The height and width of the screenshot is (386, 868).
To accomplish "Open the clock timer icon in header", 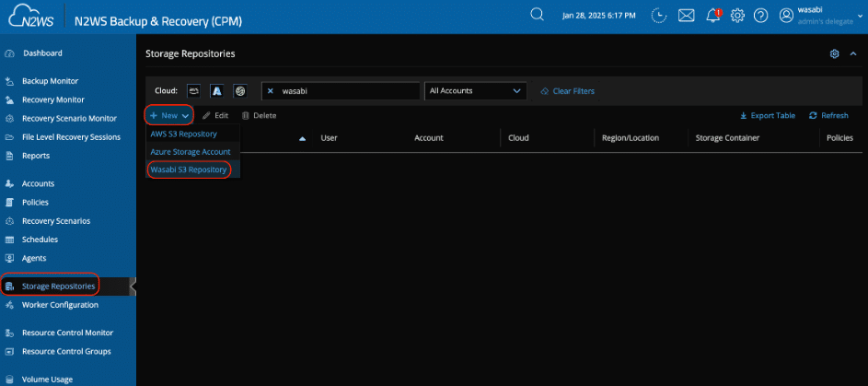I will [x=659, y=16].
